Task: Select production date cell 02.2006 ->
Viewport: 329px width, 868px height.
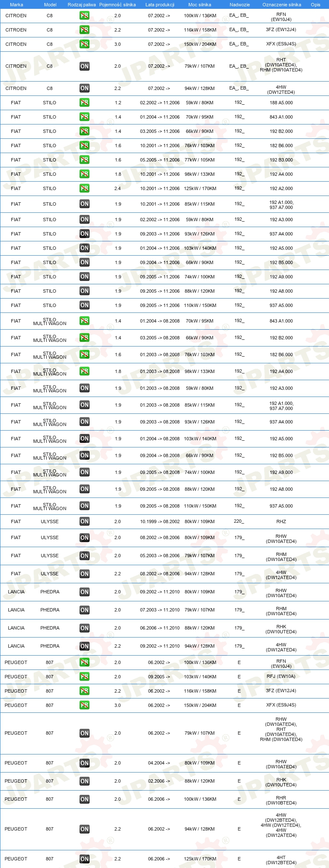Action: [159, 781]
